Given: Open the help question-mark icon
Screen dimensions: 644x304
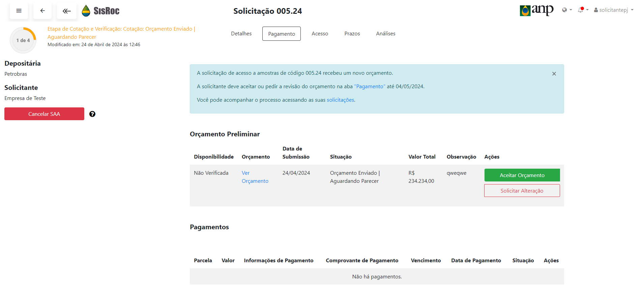Looking at the screenshot, I should [92, 114].
